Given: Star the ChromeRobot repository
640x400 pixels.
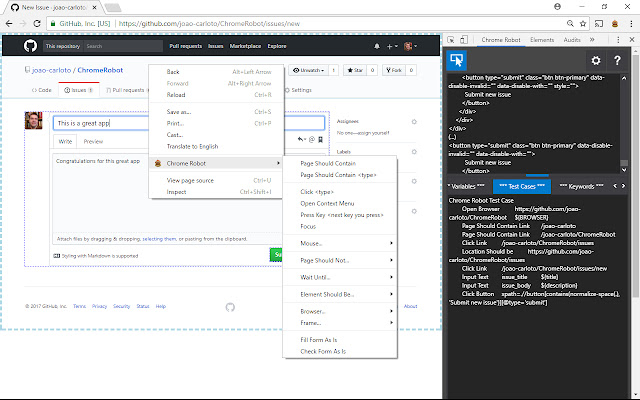Looking at the screenshot, I should point(355,70).
